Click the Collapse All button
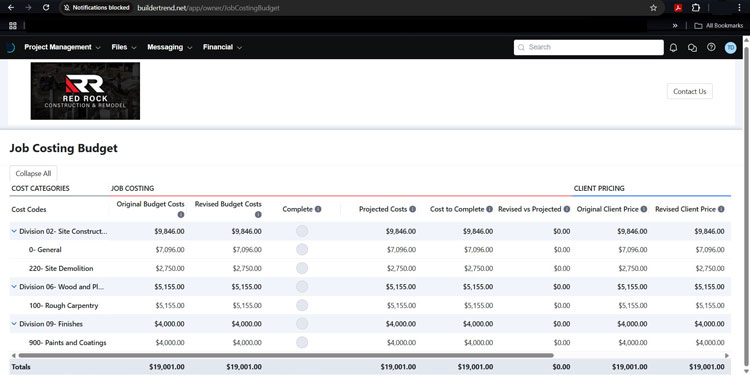This screenshot has height=375, width=750. click(33, 174)
